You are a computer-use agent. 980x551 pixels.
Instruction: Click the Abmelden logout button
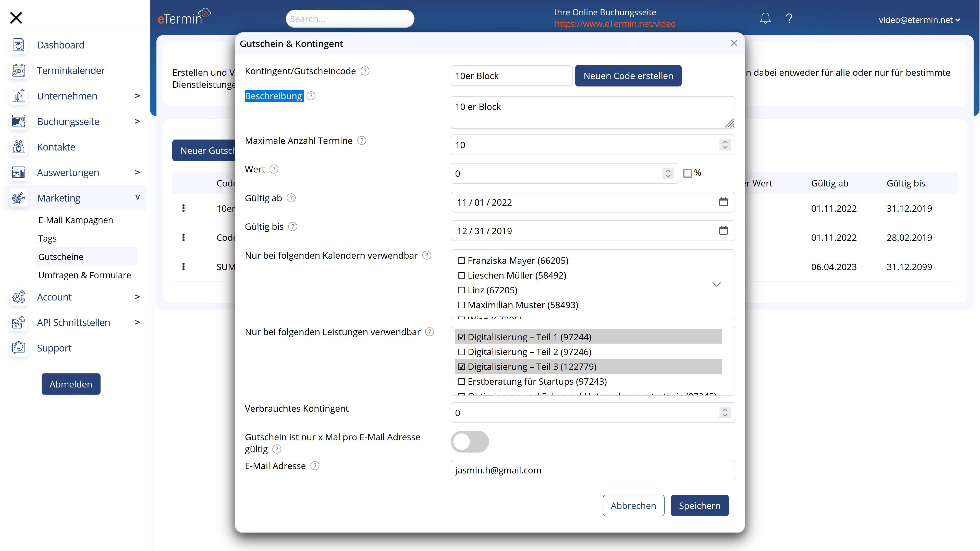click(71, 384)
